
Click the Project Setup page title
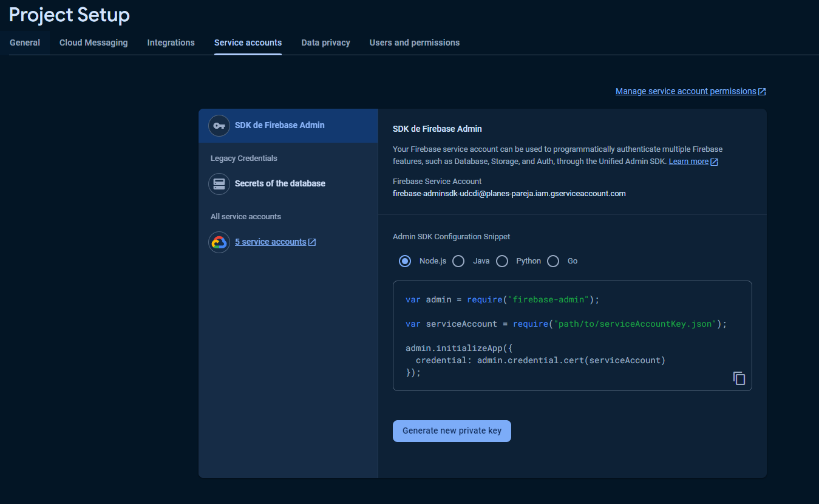69,15
